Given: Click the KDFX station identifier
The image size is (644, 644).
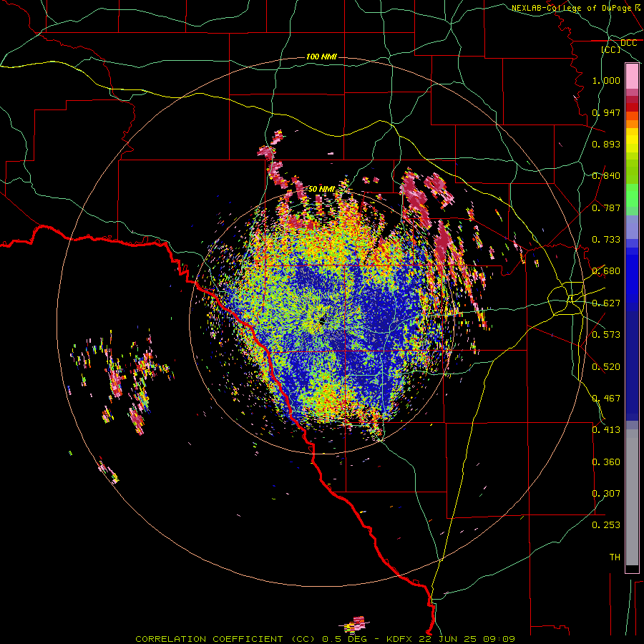Looking at the screenshot, I should click(401, 639).
